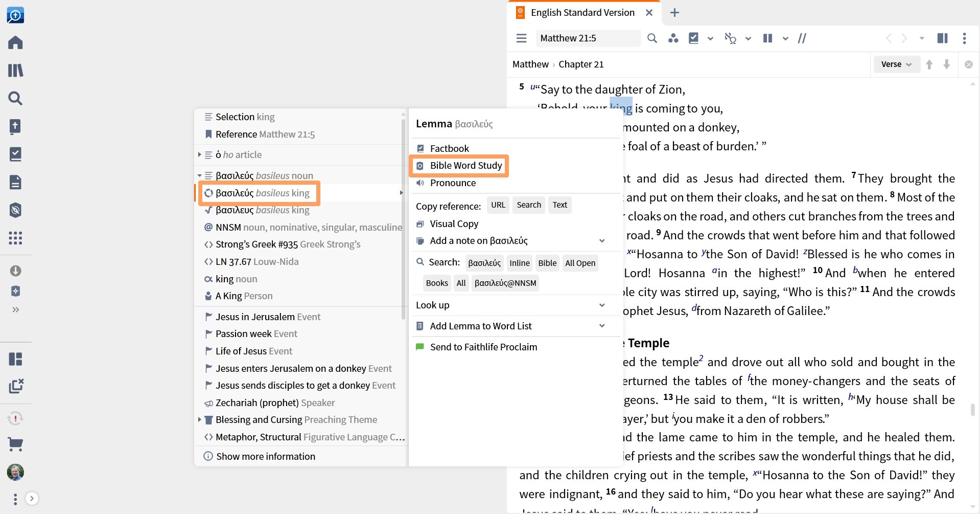Image resolution: width=980 pixels, height=514 pixels.
Task: Open the checklist guides icon in sidebar
Action: [x=15, y=154]
